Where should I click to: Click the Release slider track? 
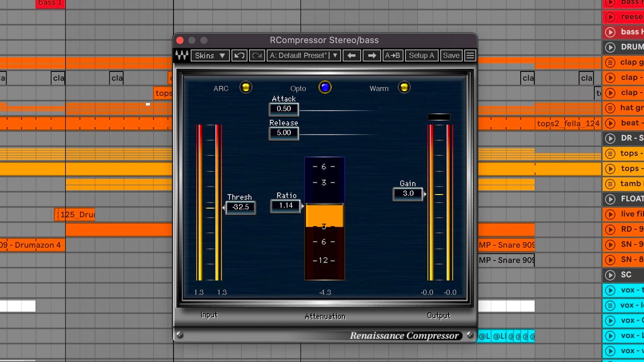pos(337,134)
